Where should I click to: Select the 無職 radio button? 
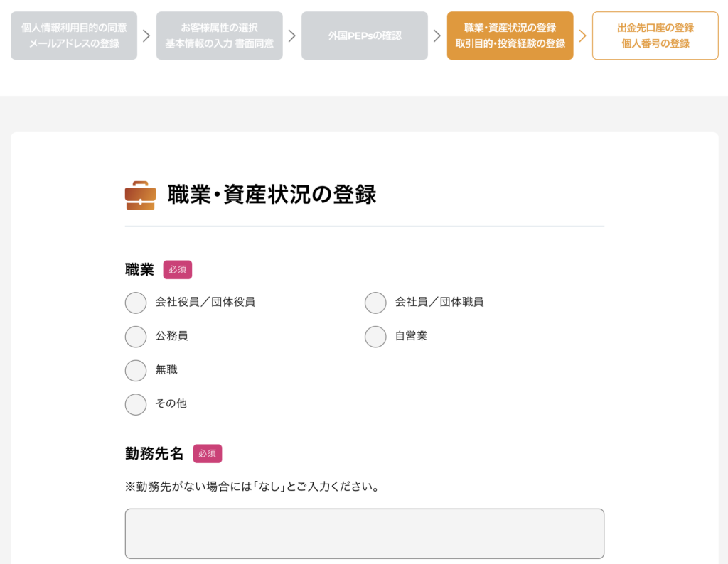click(x=136, y=371)
